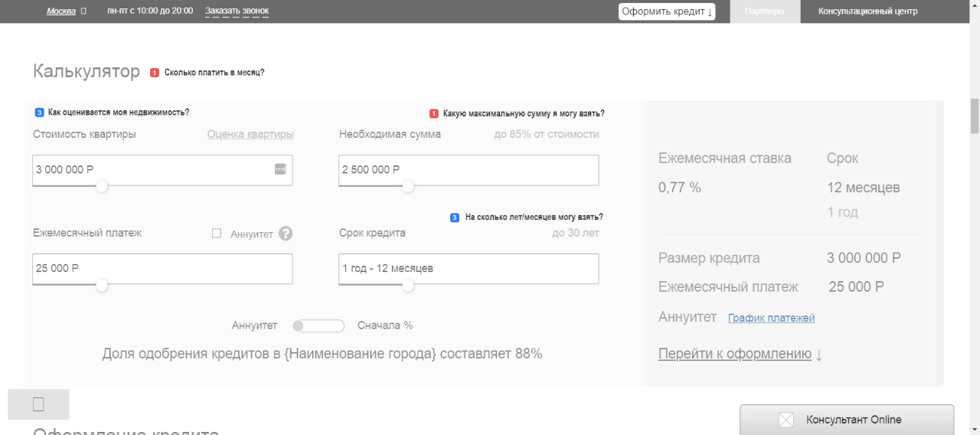
Task: Click the Заказать звонок link
Action: click(237, 11)
